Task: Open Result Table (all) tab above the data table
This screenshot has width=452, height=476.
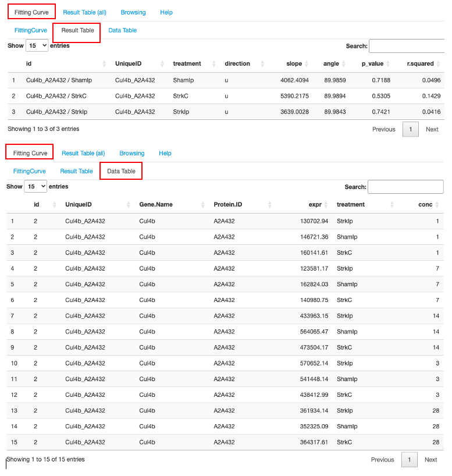Action: tap(84, 153)
